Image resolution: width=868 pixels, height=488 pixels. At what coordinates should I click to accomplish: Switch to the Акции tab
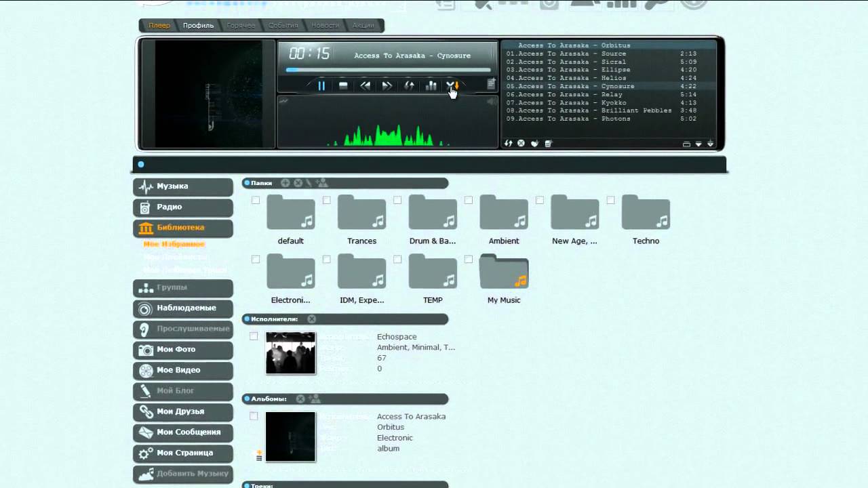coord(363,26)
